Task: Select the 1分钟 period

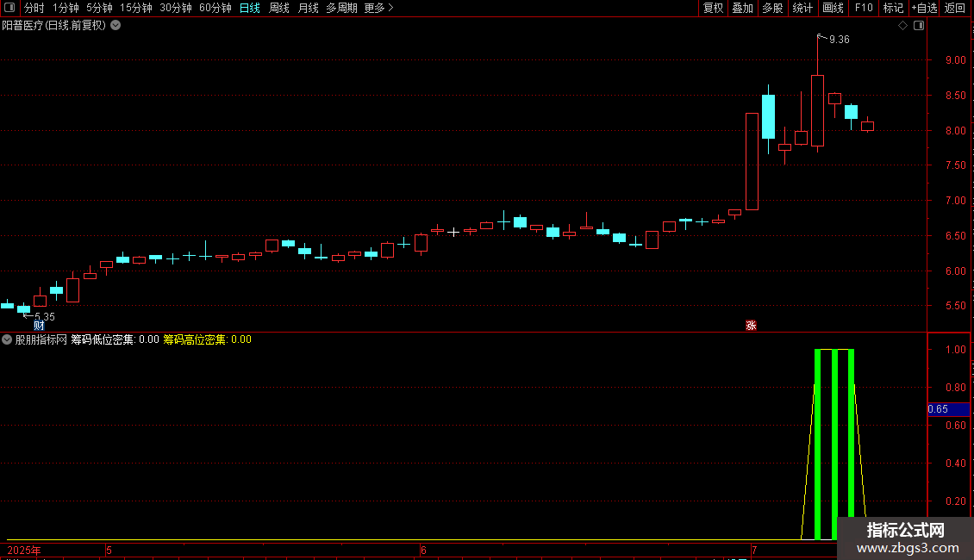Action: click(x=66, y=8)
